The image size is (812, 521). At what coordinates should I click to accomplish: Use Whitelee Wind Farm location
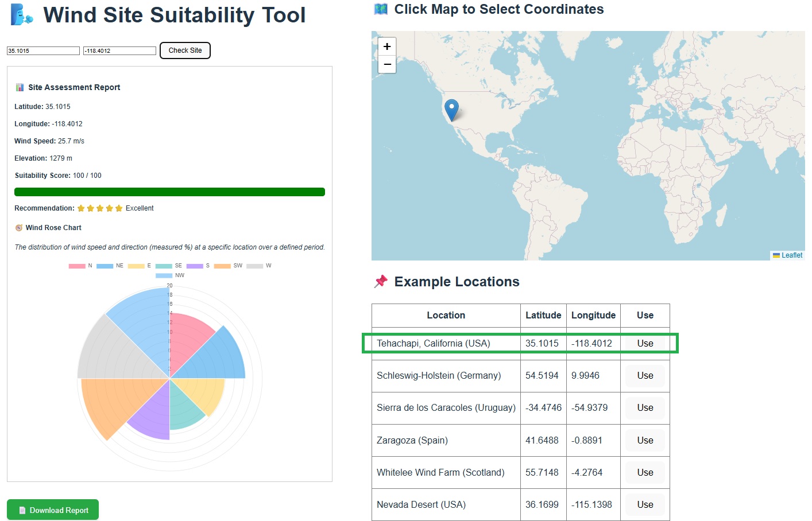645,473
